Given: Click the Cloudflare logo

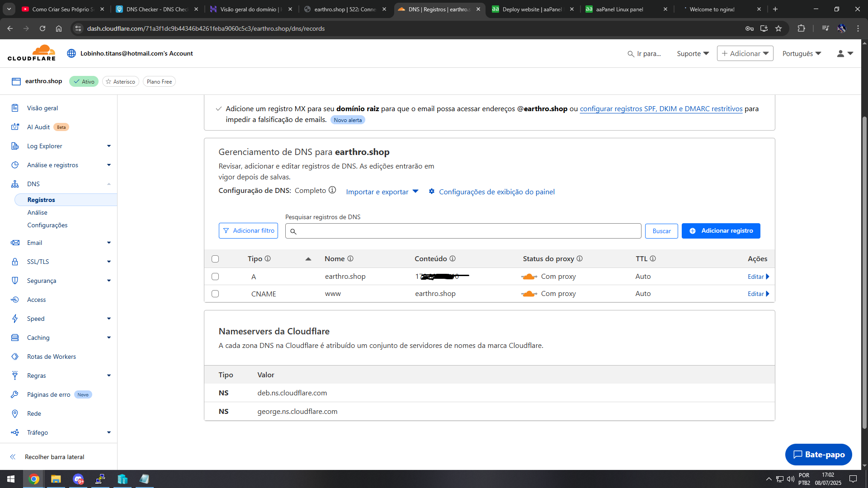Looking at the screenshot, I should click(x=32, y=53).
